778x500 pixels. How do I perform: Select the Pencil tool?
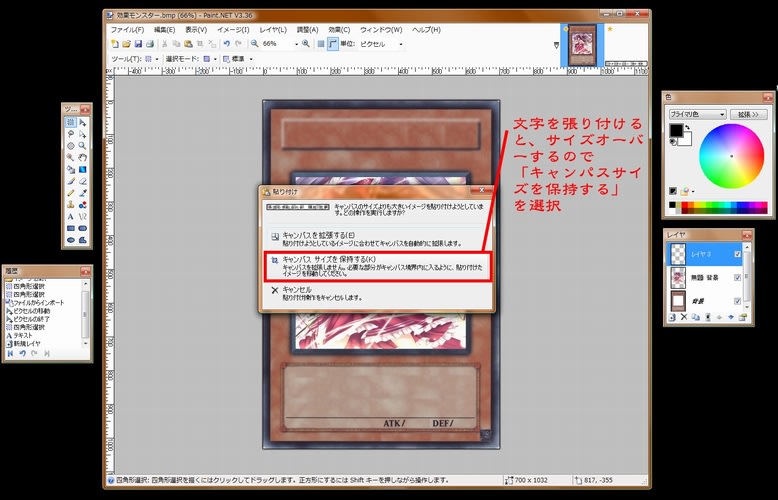[x=70, y=193]
